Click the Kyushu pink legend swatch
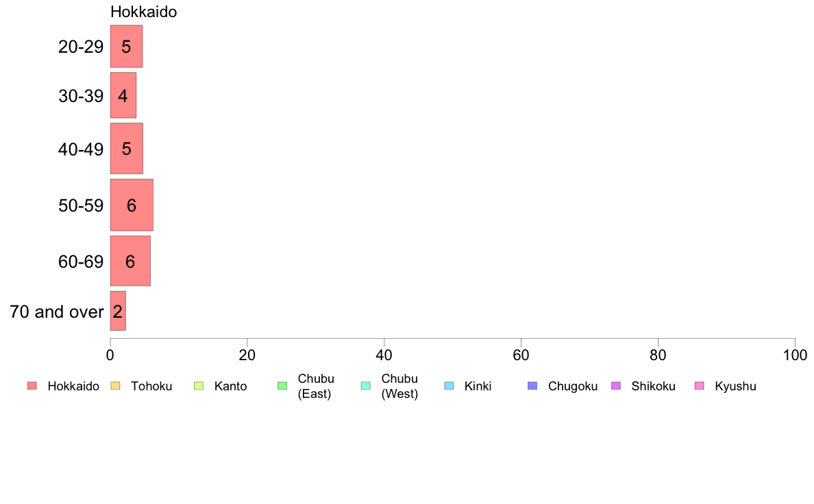The image size is (814, 504). 700,386
